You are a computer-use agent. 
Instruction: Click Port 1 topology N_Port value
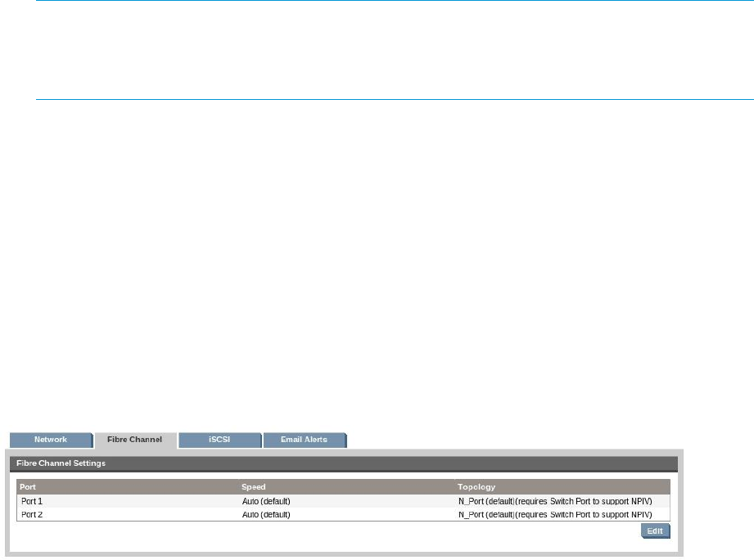[555, 501]
